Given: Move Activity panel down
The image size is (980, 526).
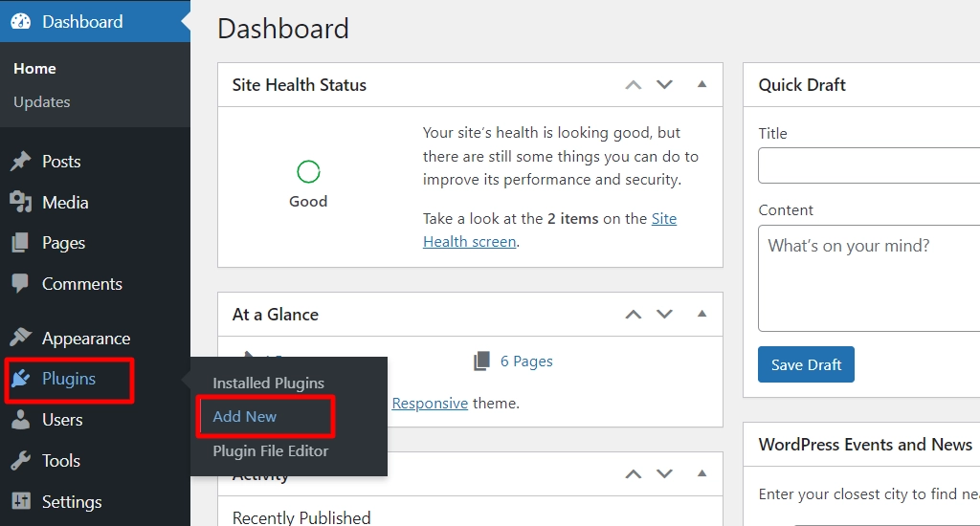Looking at the screenshot, I should (664, 473).
